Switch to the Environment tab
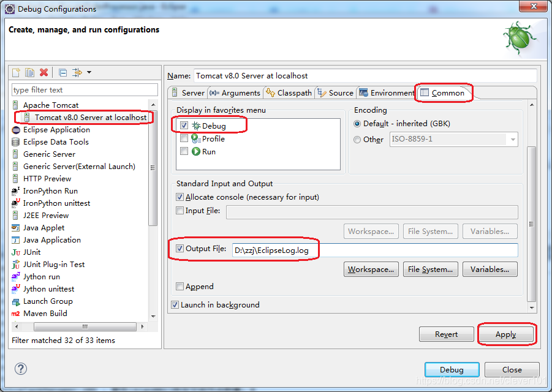This screenshot has height=392, width=552. 387,93
